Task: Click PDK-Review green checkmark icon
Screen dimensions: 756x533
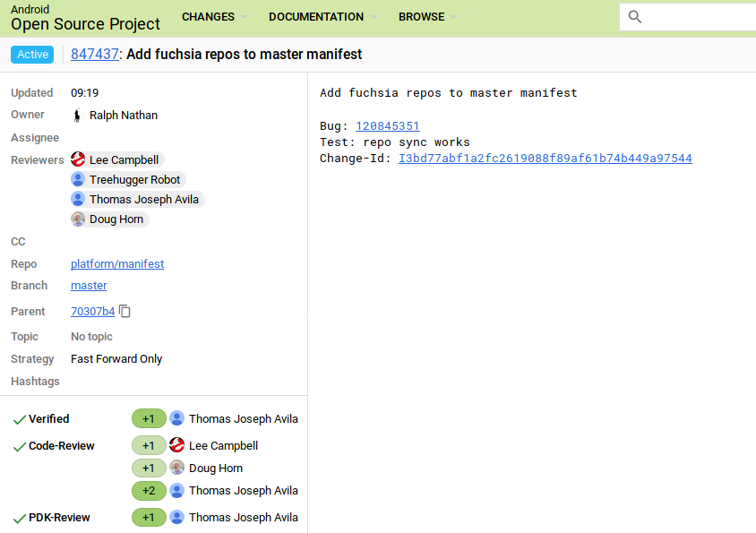Action: (20, 519)
